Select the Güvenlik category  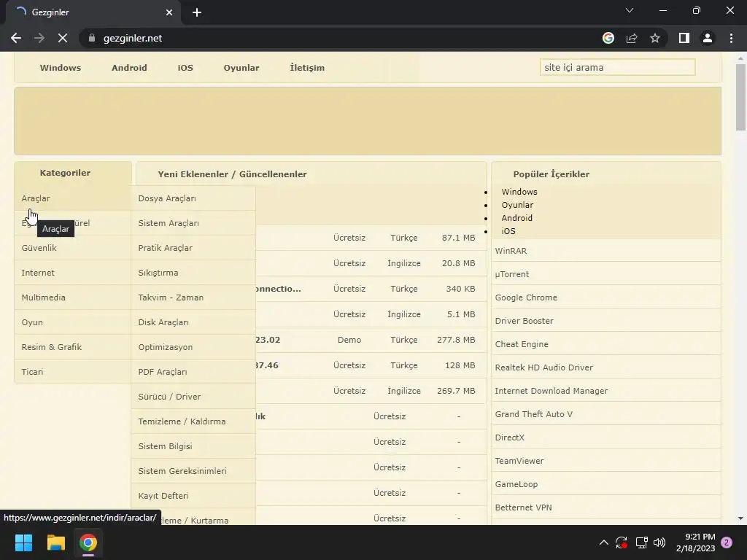click(x=73, y=248)
